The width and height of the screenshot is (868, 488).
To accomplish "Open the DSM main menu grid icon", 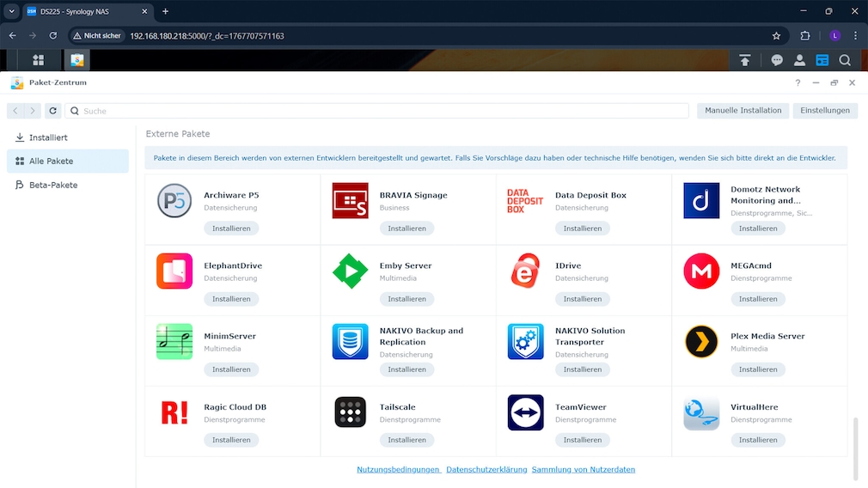I will click(38, 60).
